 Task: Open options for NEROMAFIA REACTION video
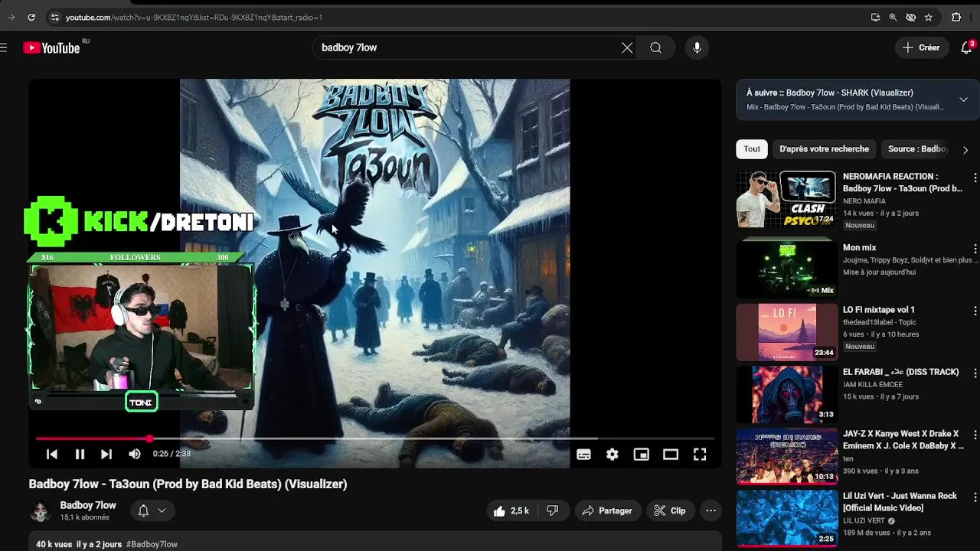(x=975, y=178)
